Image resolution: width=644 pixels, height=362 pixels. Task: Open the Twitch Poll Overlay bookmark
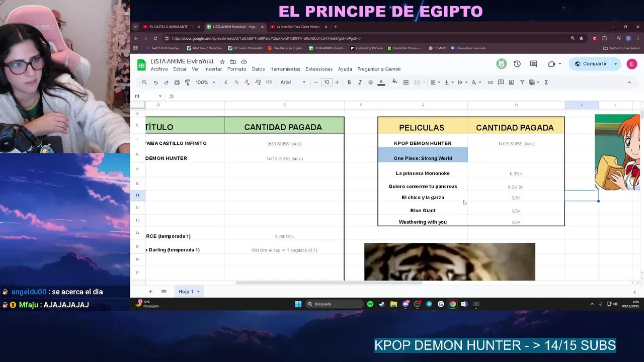tap(163, 48)
